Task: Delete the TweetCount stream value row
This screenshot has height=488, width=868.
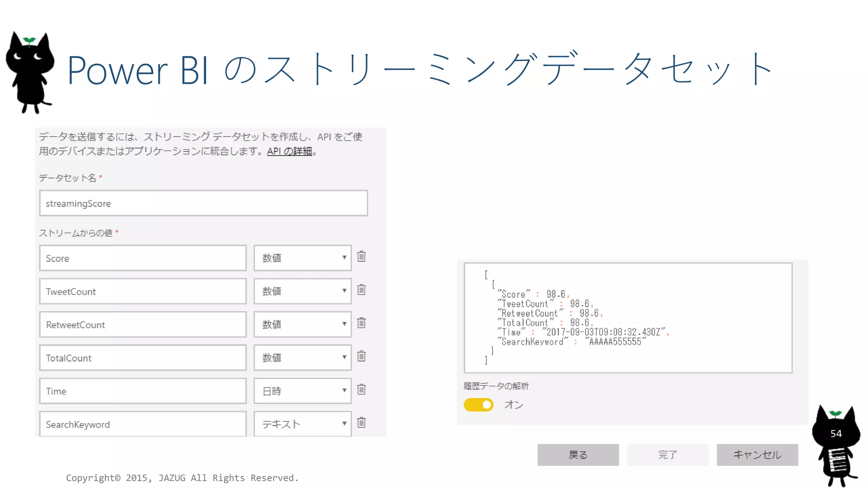Action: click(361, 290)
